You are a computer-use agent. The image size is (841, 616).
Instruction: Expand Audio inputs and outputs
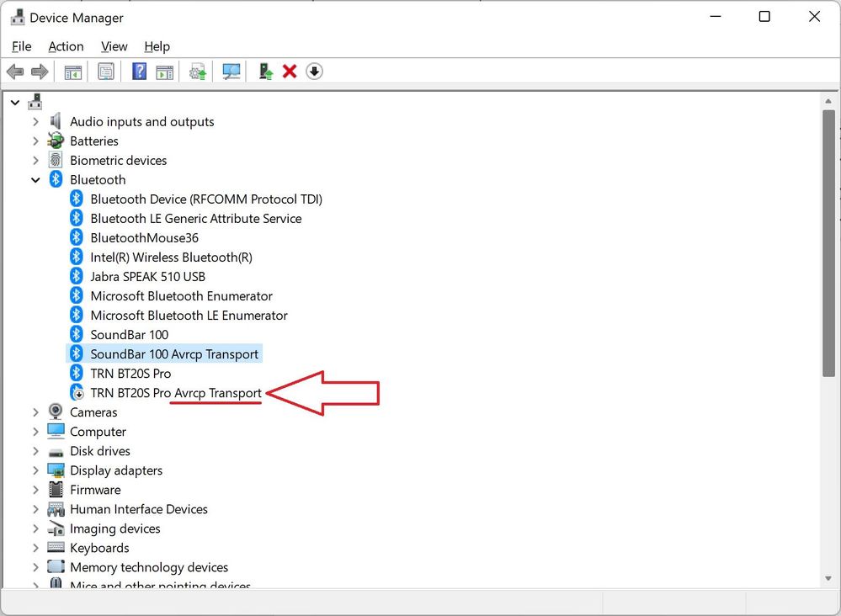35,122
